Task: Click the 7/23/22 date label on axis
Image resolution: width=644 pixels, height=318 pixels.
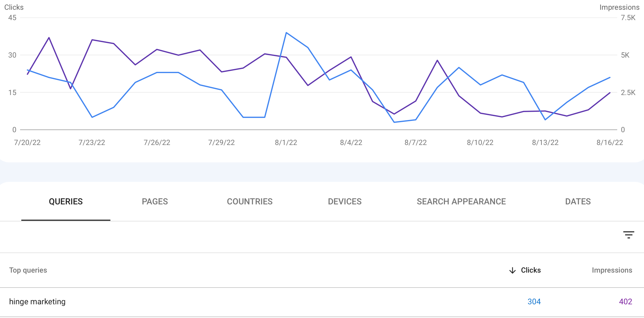Action: [92, 143]
